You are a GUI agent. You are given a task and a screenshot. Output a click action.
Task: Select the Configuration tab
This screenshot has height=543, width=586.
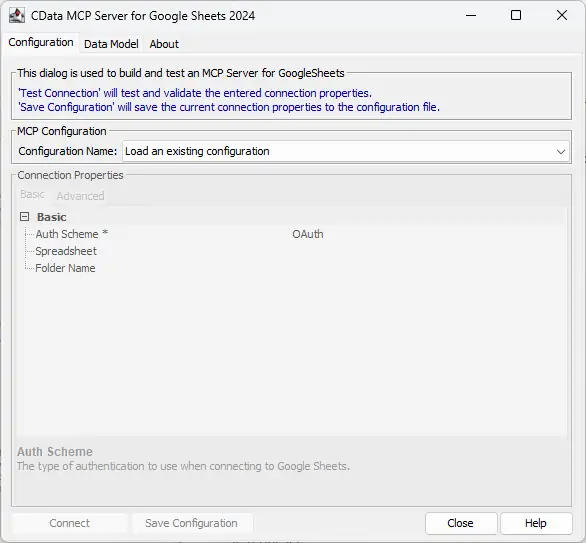pyautogui.click(x=41, y=43)
